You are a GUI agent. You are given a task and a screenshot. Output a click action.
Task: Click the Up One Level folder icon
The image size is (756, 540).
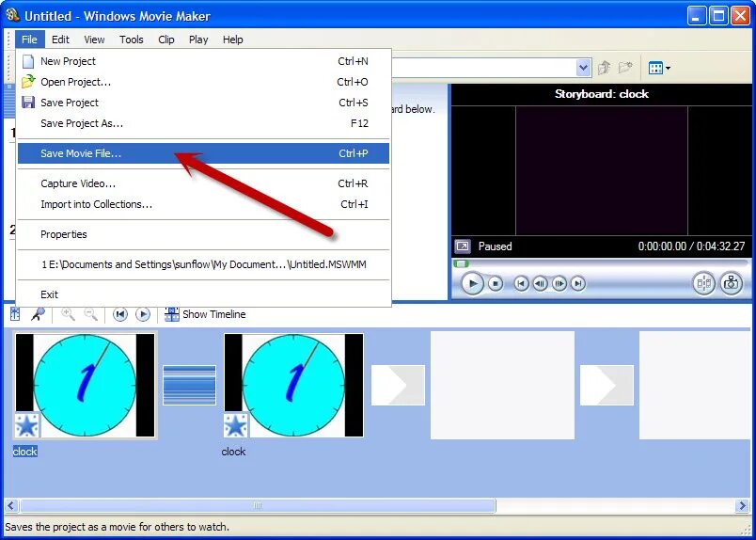604,68
